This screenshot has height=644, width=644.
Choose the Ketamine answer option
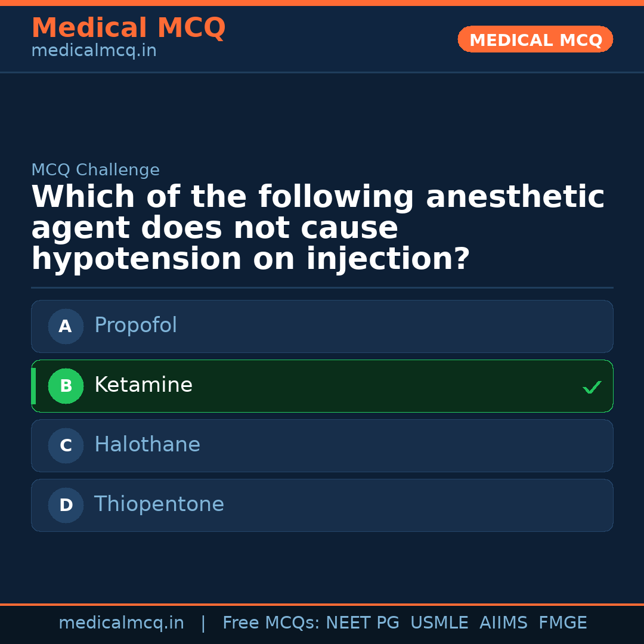[x=322, y=386]
